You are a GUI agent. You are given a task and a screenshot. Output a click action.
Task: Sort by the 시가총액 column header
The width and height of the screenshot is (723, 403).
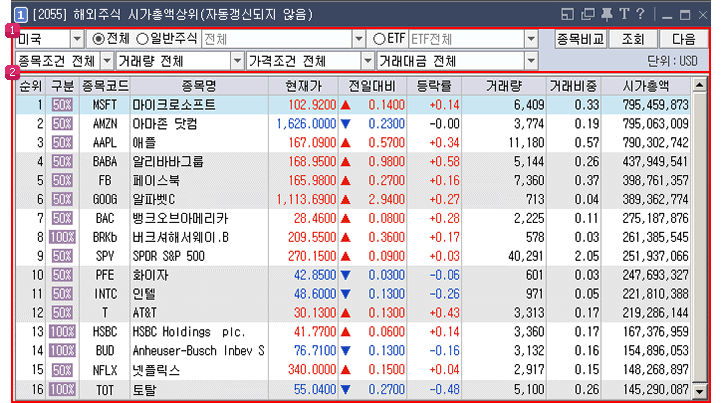point(646,86)
